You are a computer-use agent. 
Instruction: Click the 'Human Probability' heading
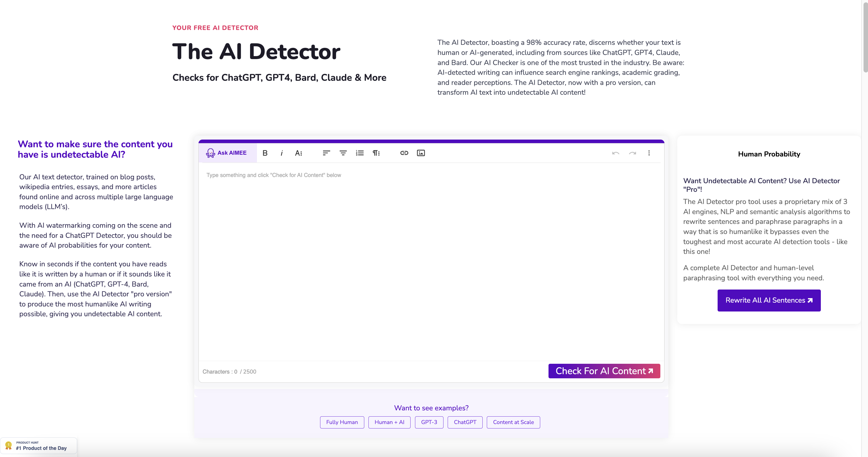[x=769, y=154]
